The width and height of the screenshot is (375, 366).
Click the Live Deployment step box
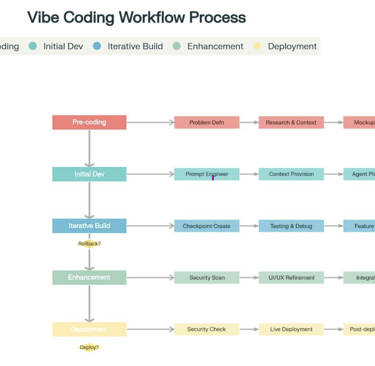(x=291, y=329)
